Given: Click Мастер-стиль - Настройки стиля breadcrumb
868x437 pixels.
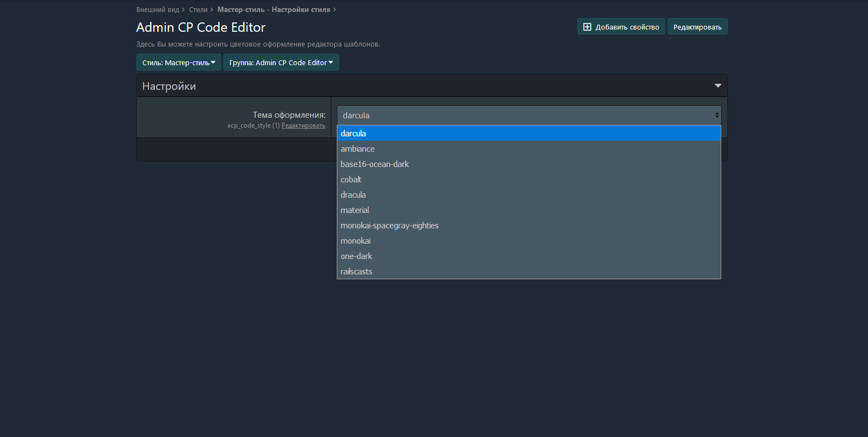Looking at the screenshot, I should [273, 10].
